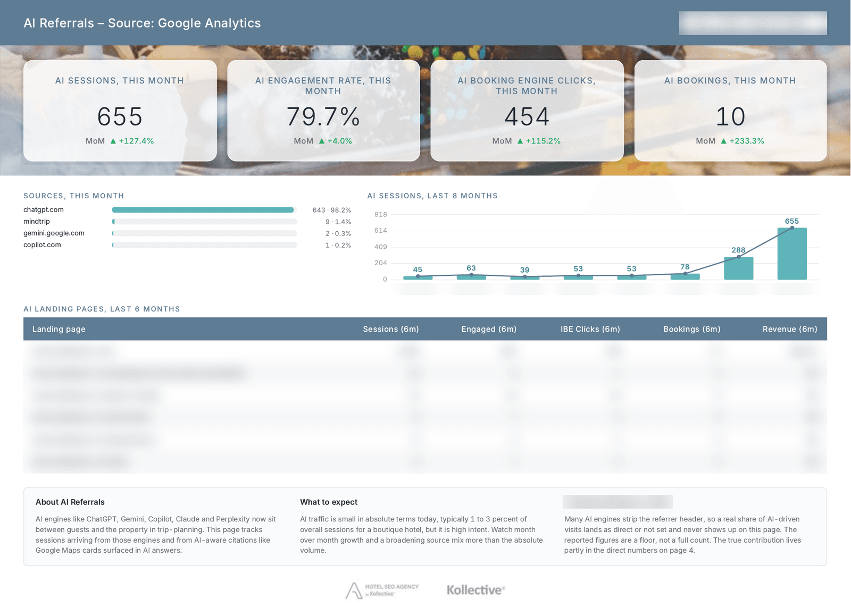The width and height of the screenshot is (851, 616).
Task: Click the chart bar labeled 655
Action: point(792,254)
